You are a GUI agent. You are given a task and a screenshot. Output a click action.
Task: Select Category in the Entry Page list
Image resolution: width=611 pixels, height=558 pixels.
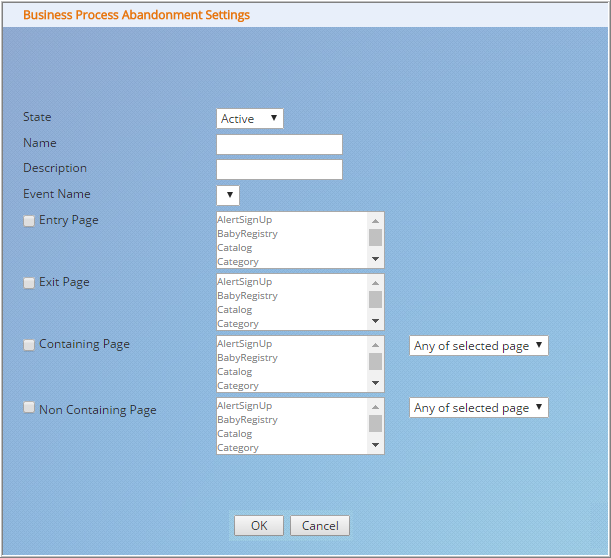point(238,262)
